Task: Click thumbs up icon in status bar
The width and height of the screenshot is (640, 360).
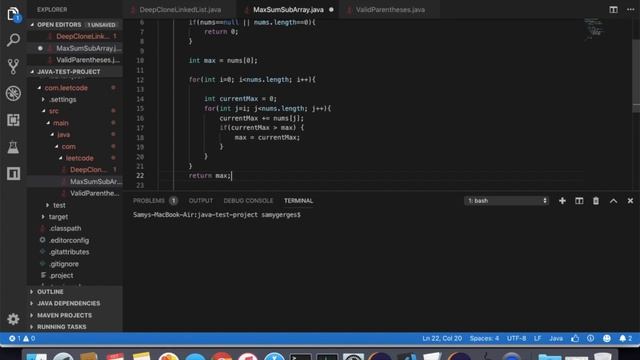Action: point(575,338)
